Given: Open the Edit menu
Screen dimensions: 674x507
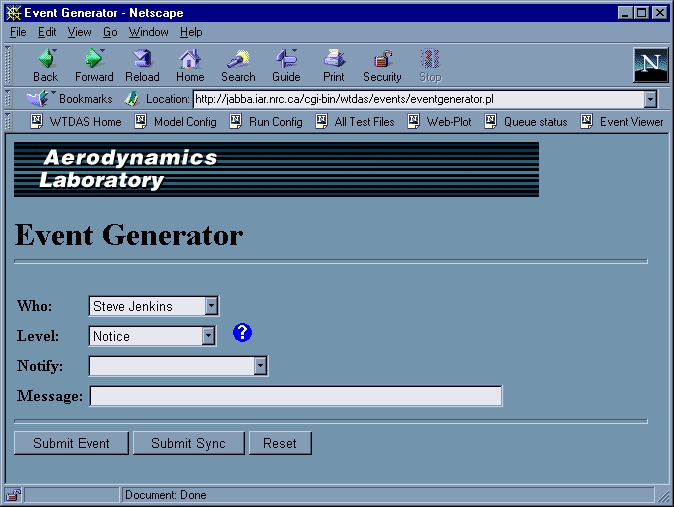Looking at the screenshot, I should pos(47,32).
